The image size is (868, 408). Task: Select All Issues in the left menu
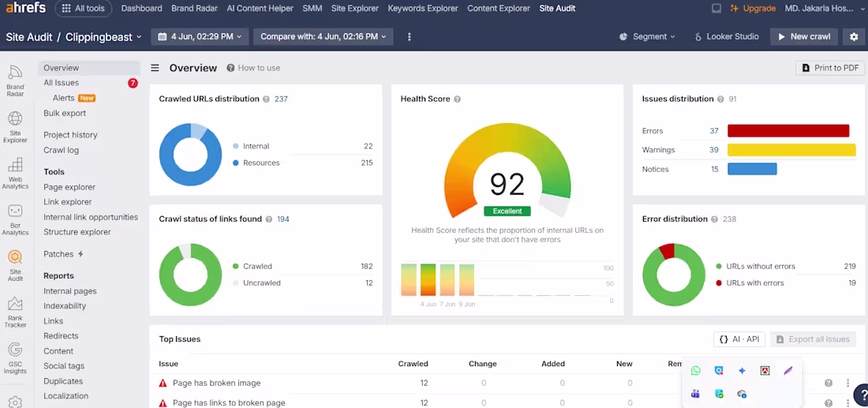click(61, 83)
